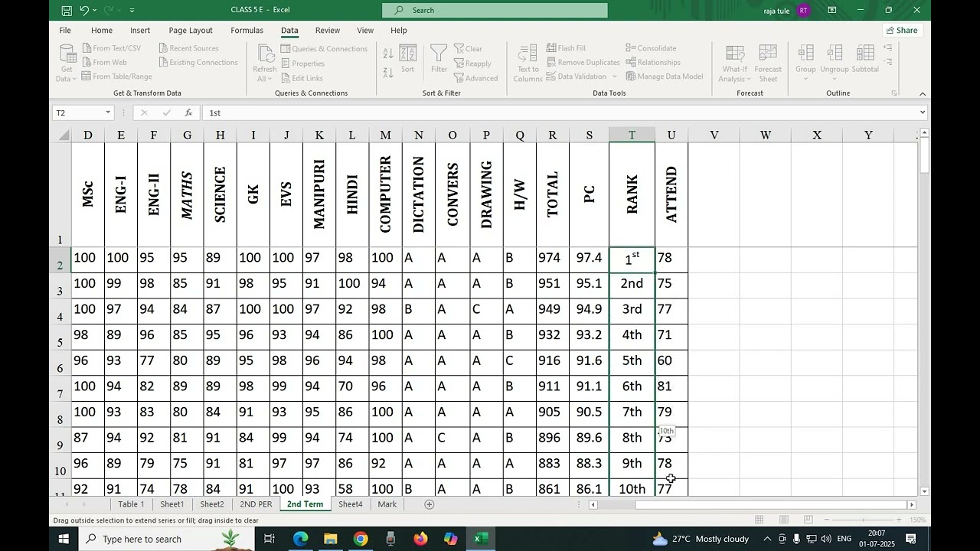Select the 2nd rank cell
The image size is (980, 551).
(x=632, y=283)
